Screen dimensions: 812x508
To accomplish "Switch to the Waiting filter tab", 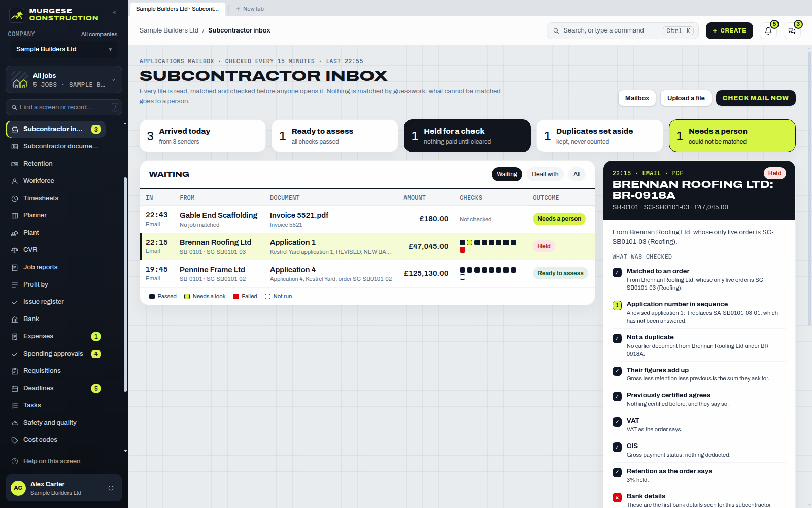I will click(x=507, y=174).
